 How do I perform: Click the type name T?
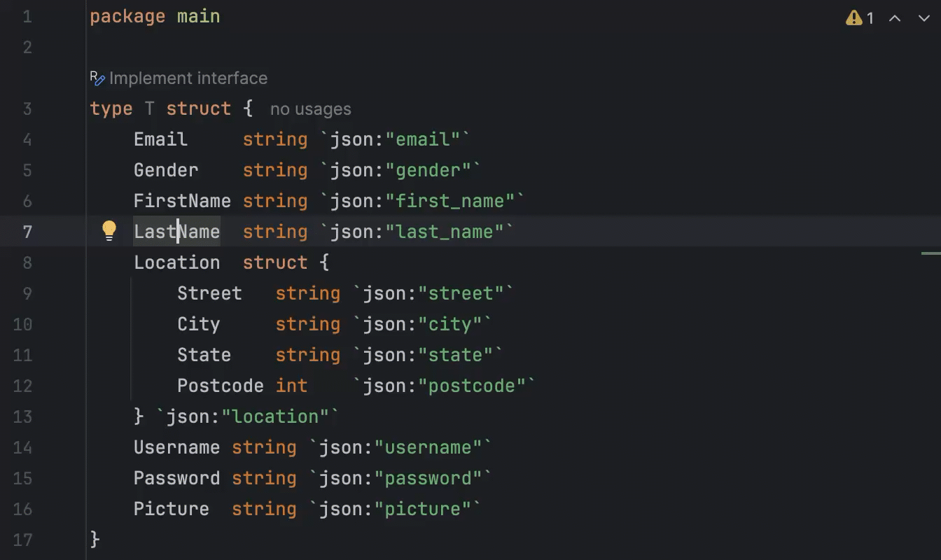149,108
